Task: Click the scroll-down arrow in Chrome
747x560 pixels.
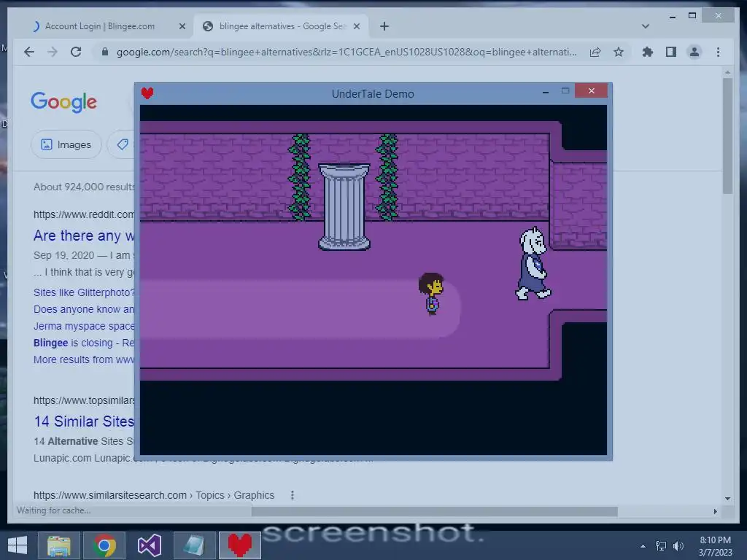Action: 727,499
